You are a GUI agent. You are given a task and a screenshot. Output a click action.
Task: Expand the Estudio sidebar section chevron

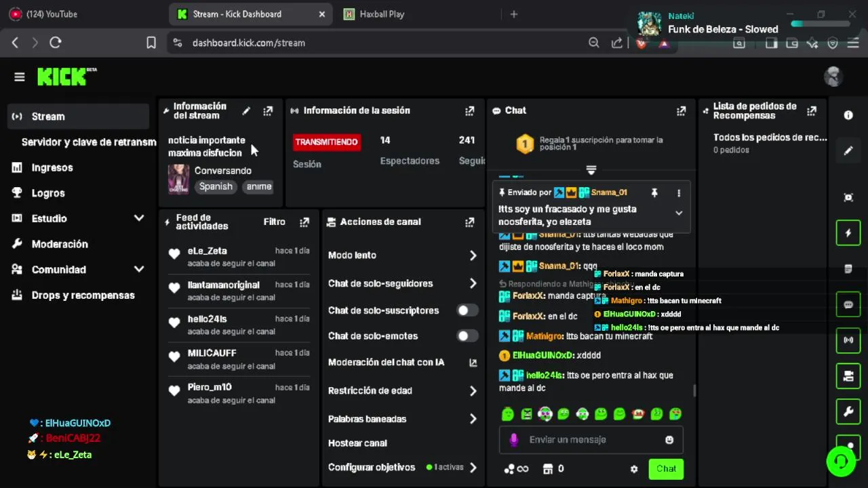pos(139,218)
